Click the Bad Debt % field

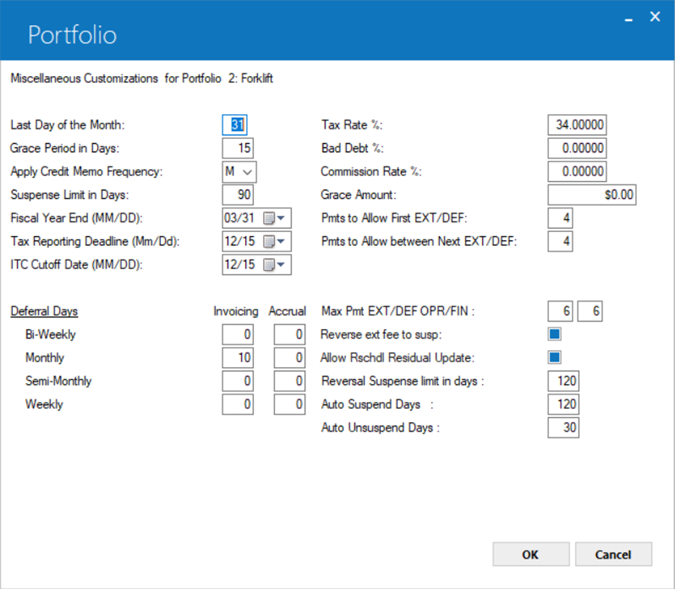point(577,148)
